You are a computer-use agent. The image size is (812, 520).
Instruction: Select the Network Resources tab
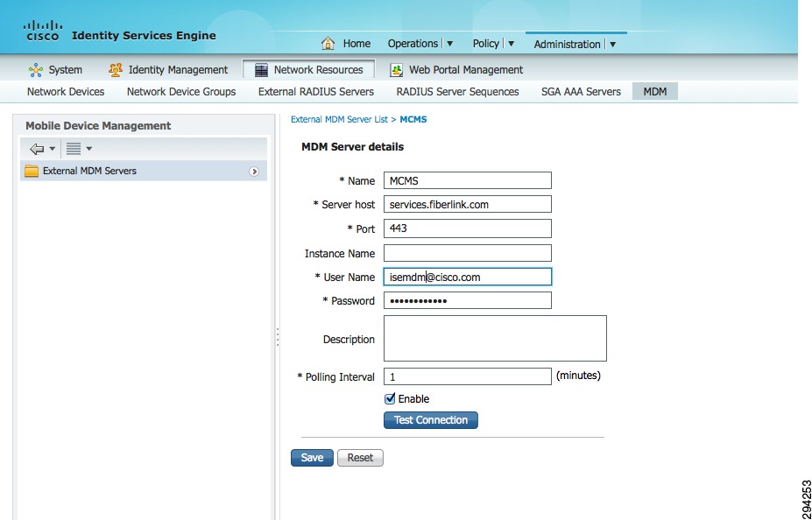[x=309, y=69]
